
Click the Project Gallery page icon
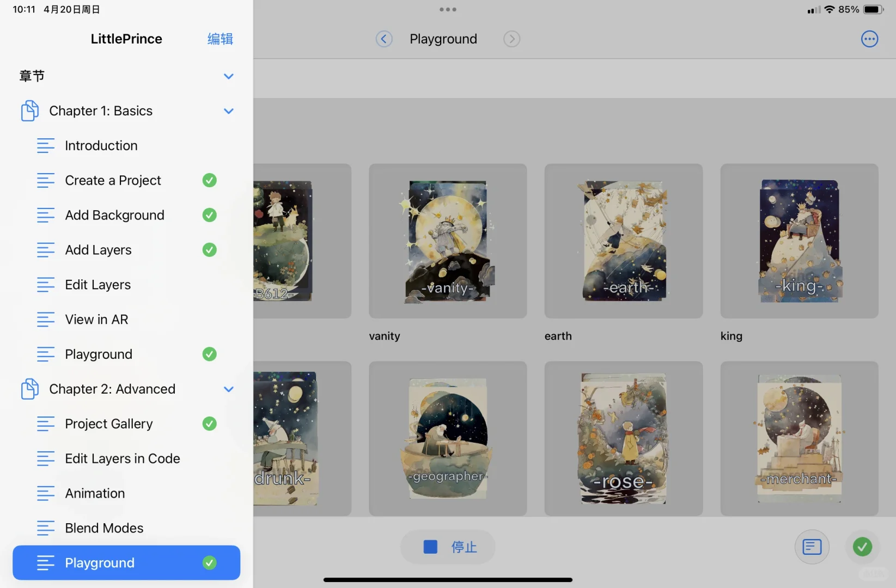coord(46,424)
